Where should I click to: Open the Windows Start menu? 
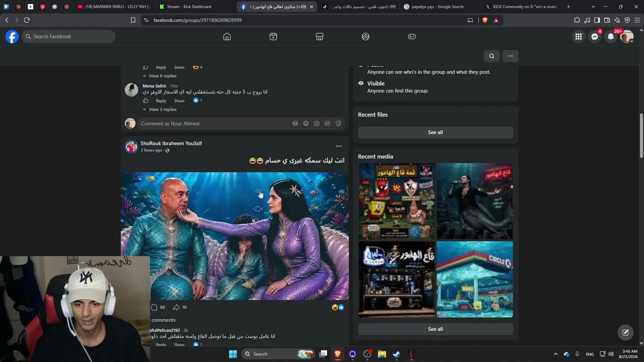click(233, 354)
